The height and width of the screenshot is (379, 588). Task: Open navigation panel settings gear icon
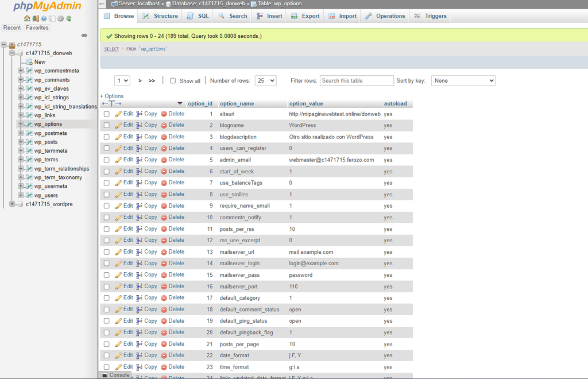pyautogui.click(x=60, y=18)
